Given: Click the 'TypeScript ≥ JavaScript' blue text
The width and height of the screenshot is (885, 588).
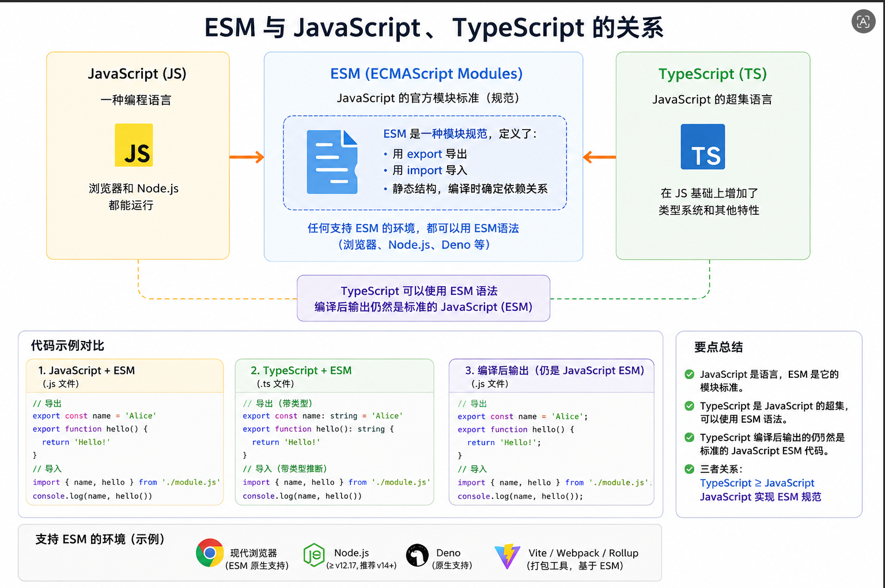Looking at the screenshot, I should coord(757,483).
